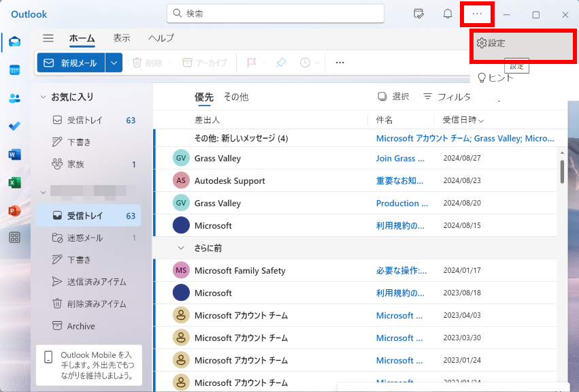This screenshot has width=579, height=392.
Task: Click the search input field
Action: pyautogui.click(x=276, y=14)
